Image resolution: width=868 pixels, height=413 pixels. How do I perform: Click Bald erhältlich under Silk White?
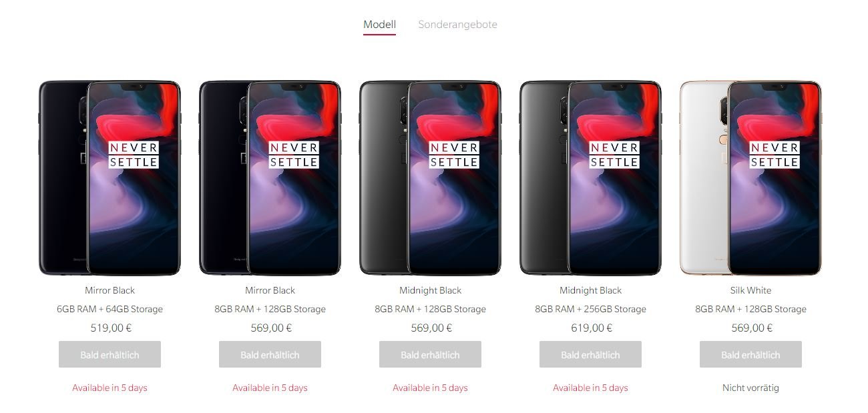750,354
